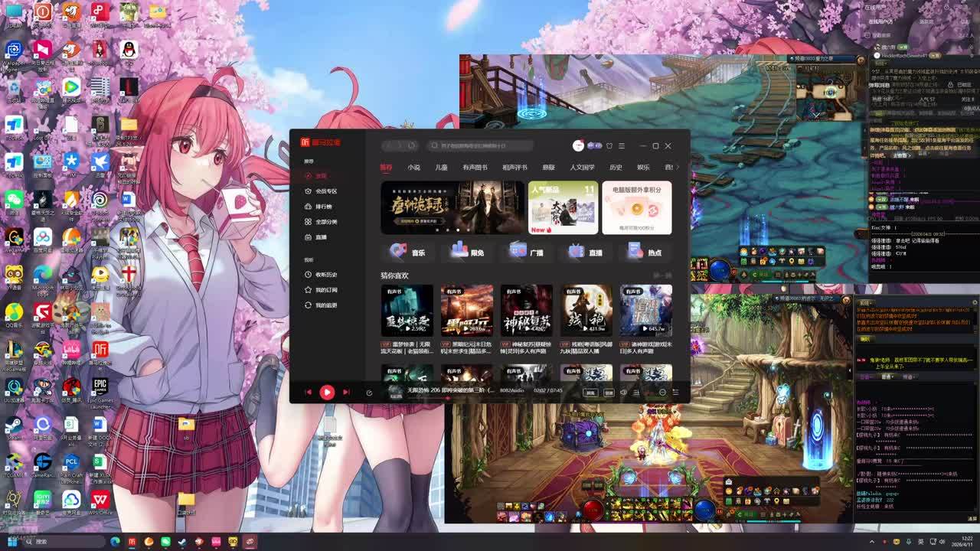The width and height of the screenshot is (980, 551).
Task: Open the main hamburger menu in title bar
Action: click(622, 145)
